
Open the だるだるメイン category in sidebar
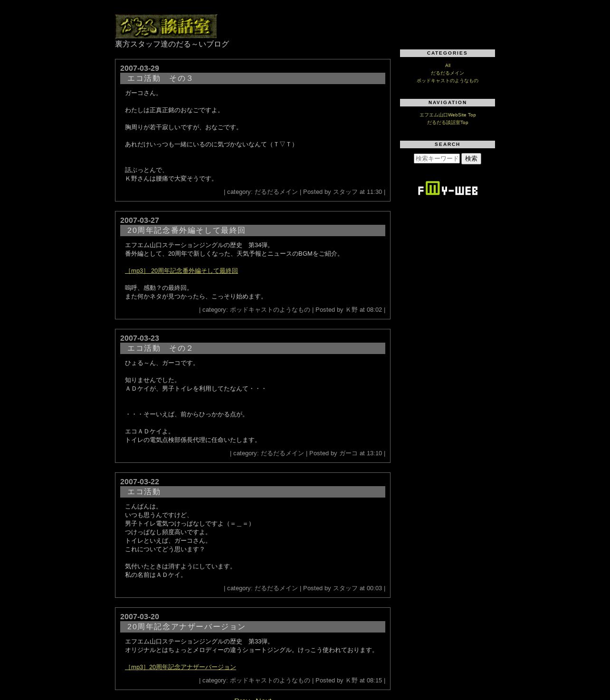click(448, 73)
